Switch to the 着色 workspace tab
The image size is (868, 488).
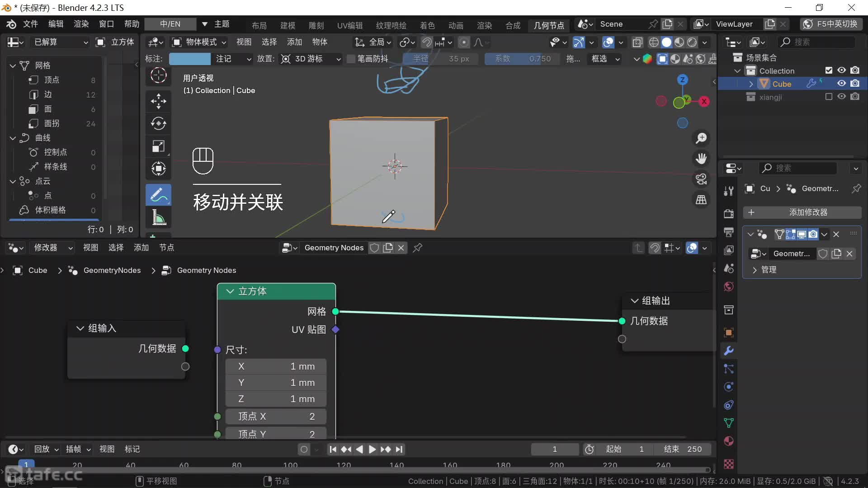[x=427, y=25]
